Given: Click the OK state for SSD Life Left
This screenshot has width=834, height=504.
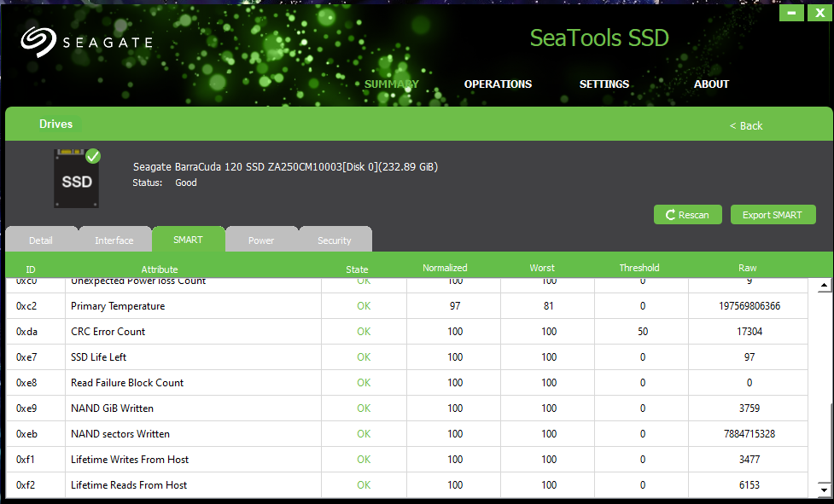Looking at the screenshot, I should tap(364, 356).
